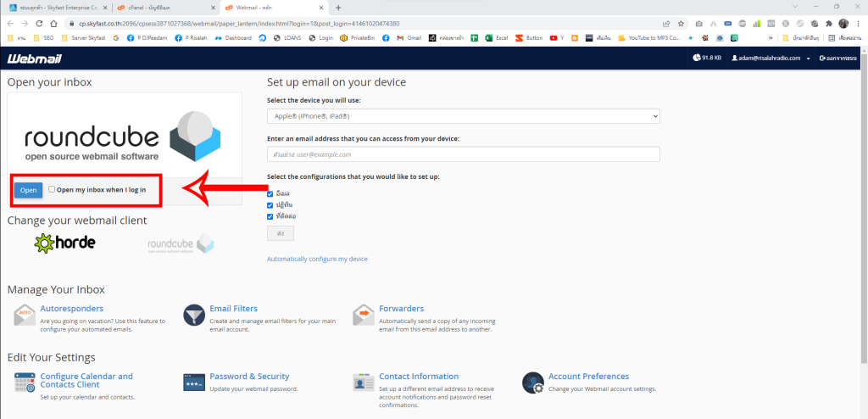Select the Horde webmail client logo
Viewport: 868px width, 419px height.
pyautogui.click(x=64, y=243)
